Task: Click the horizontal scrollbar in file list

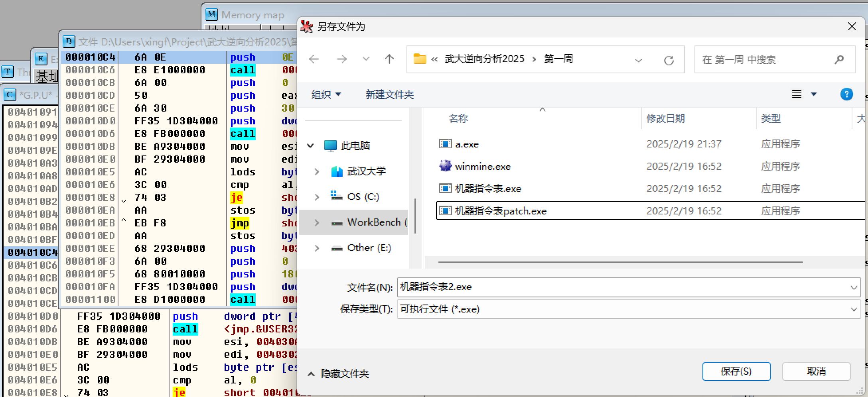Action: [x=620, y=262]
